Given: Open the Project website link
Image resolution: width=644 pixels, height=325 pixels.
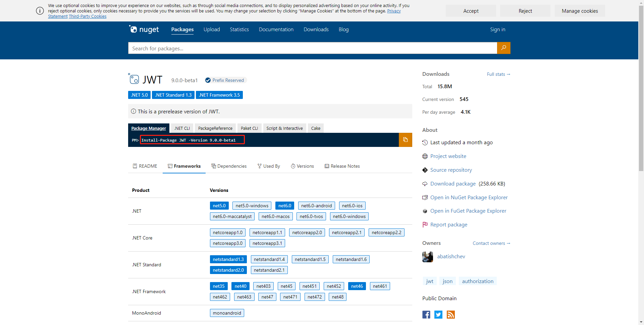Looking at the screenshot, I should point(448,156).
